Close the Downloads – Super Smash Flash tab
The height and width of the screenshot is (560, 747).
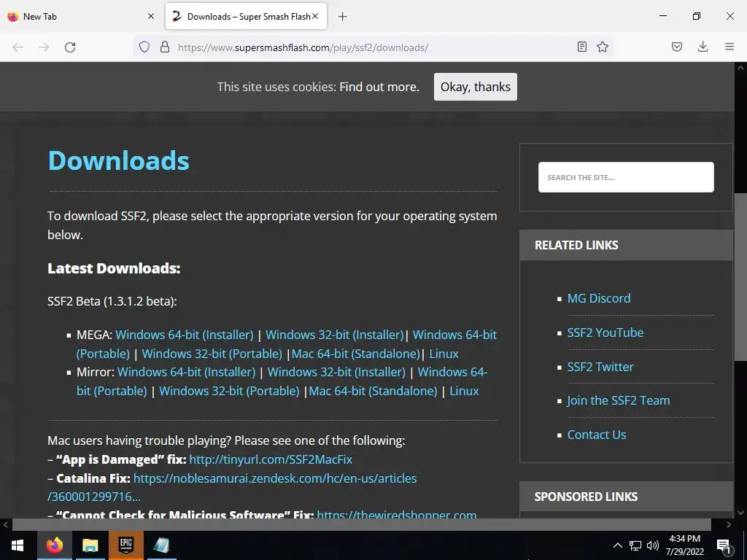click(x=315, y=16)
